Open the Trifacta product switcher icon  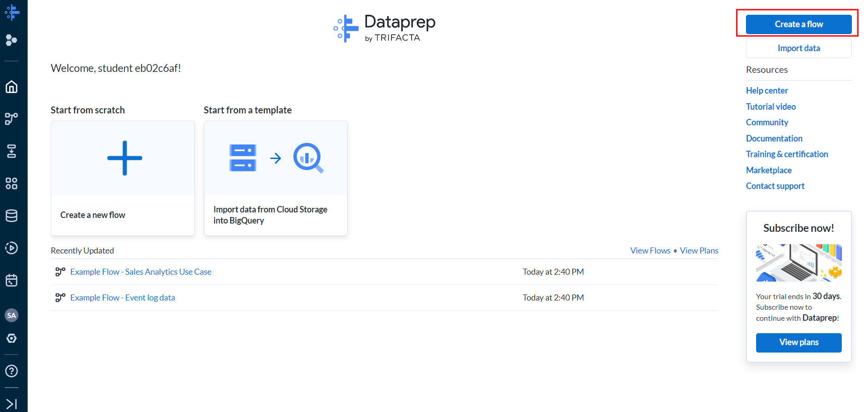[12, 40]
